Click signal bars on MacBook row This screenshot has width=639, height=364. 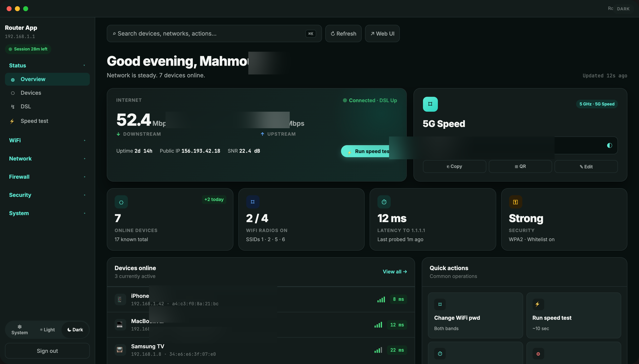[x=378, y=325]
